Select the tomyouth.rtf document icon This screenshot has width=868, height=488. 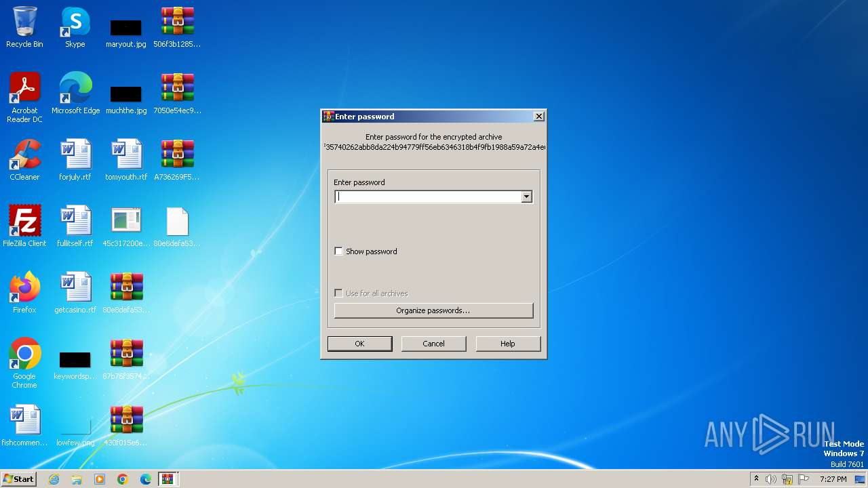click(x=126, y=160)
